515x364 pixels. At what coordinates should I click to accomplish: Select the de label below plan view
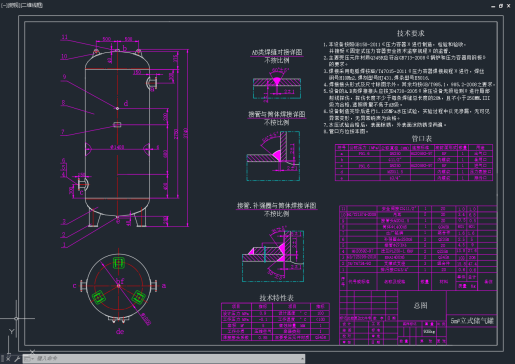tap(120, 331)
